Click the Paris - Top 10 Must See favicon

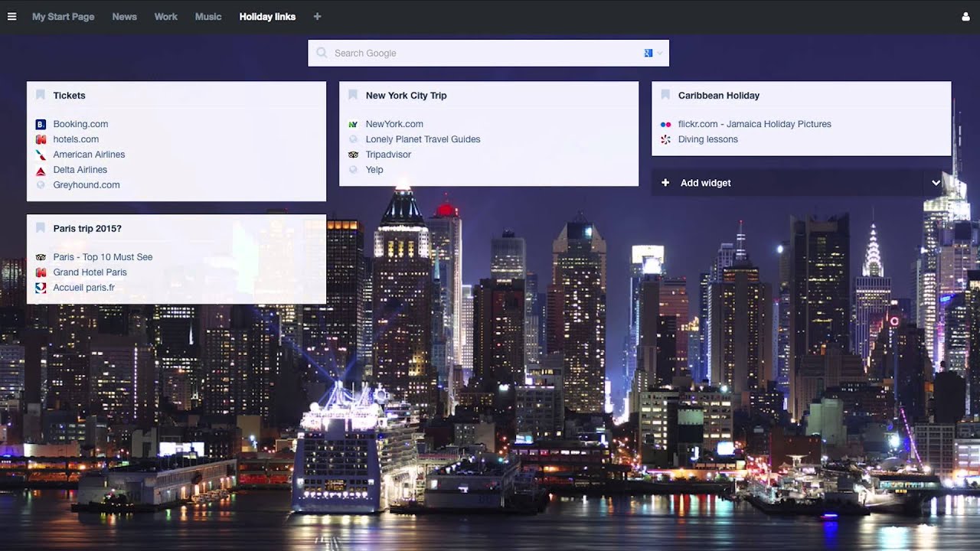(x=41, y=257)
